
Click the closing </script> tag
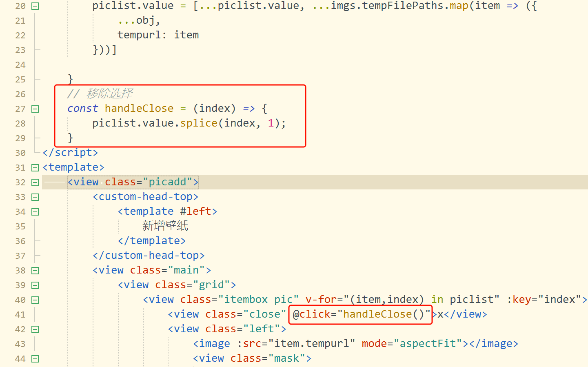70,153
